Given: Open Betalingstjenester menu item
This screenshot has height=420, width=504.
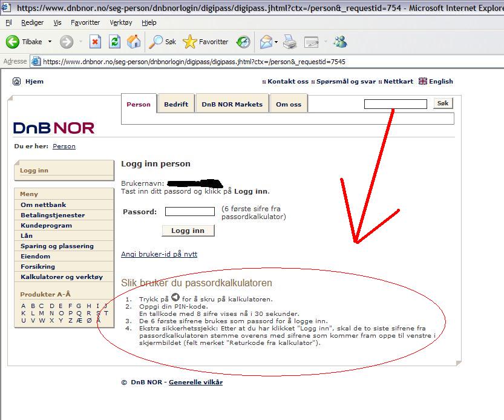Looking at the screenshot, I should (x=53, y=215).
